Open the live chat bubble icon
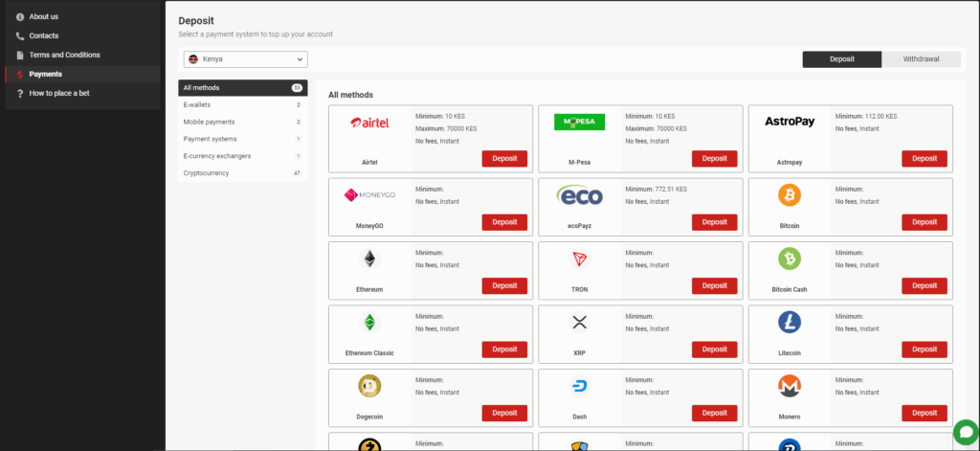This screenshot has height=451, width=980. (966, 432)
